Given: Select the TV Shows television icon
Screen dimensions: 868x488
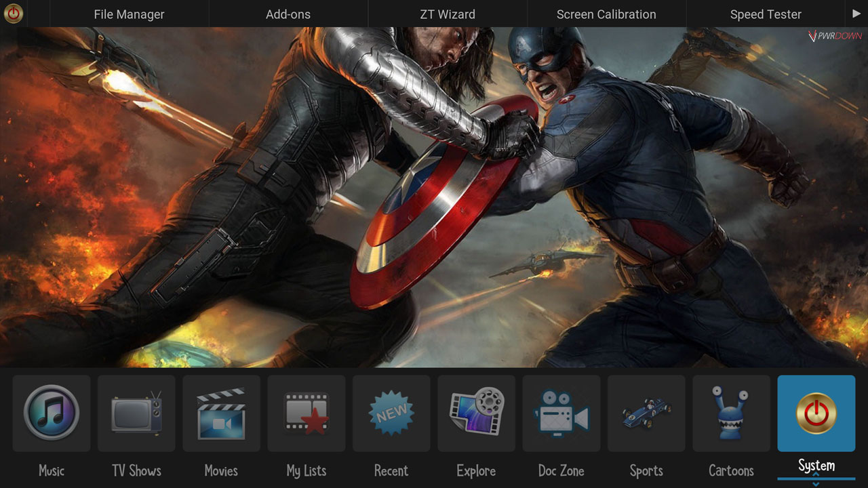Looking at the screenshot, I should click(136, 413).
